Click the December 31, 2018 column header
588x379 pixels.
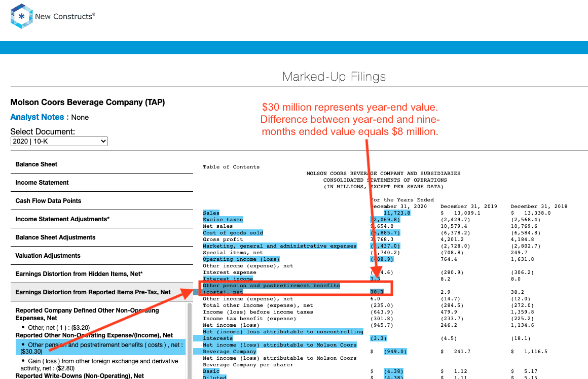pos(539,206)
